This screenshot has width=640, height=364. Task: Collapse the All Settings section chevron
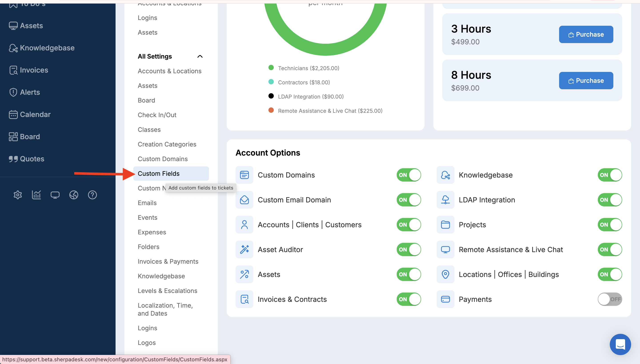[200, 57]
